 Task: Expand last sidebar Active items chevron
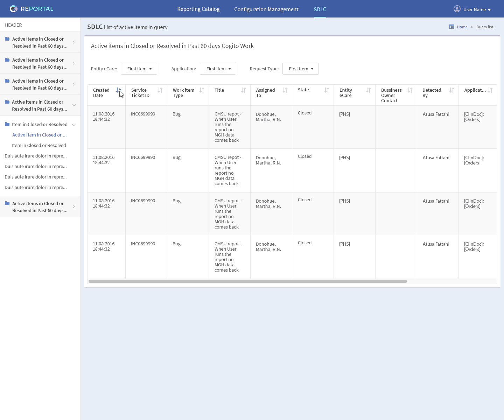coord(73,206)
